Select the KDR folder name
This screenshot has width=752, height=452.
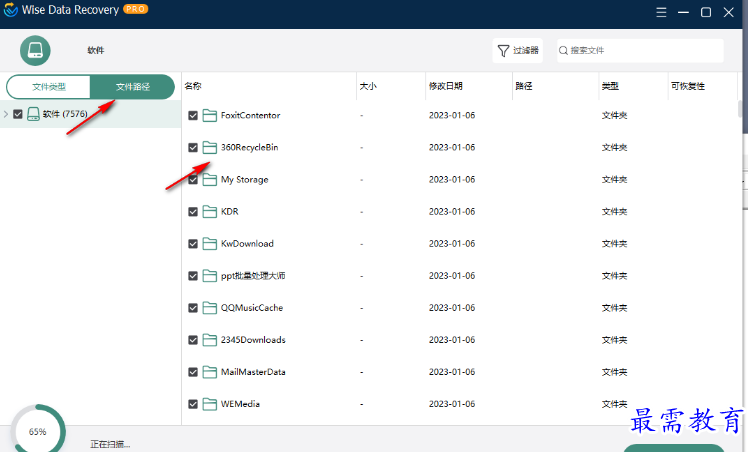[229, 212]
